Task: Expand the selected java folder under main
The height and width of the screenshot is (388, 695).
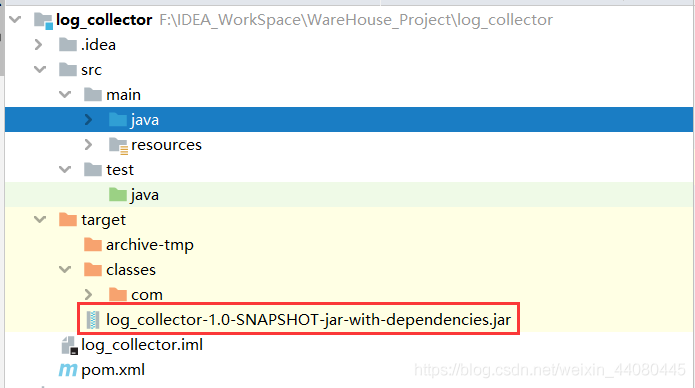Action: click(88, 120)
